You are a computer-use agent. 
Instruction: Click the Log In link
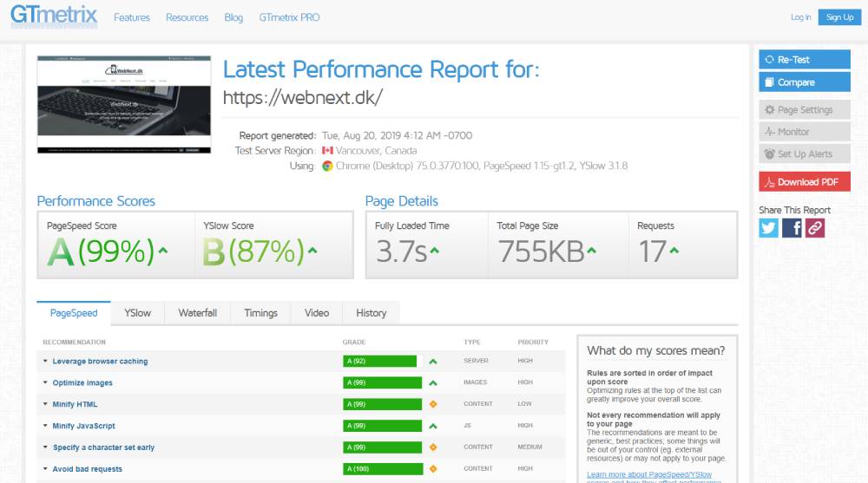(x=801, y=17)
